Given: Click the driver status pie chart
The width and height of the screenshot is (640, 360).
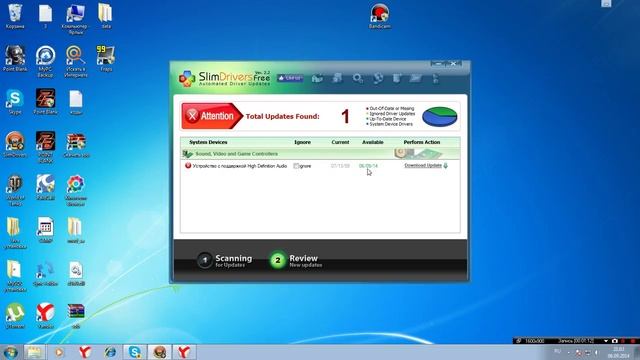Looking at the screenshot, I should tap(440, 116).
